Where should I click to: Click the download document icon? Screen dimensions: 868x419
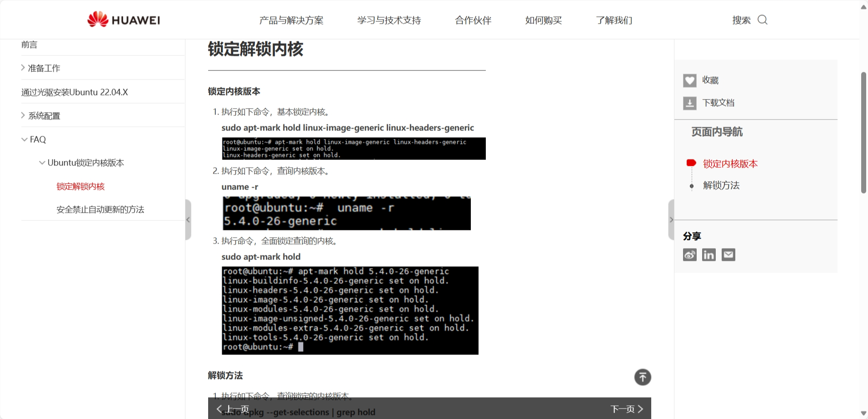[689, 103]
